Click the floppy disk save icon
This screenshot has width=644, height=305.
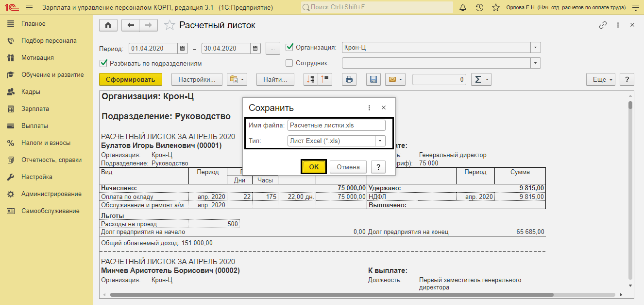pyautogui.click(x=373, y=80)
